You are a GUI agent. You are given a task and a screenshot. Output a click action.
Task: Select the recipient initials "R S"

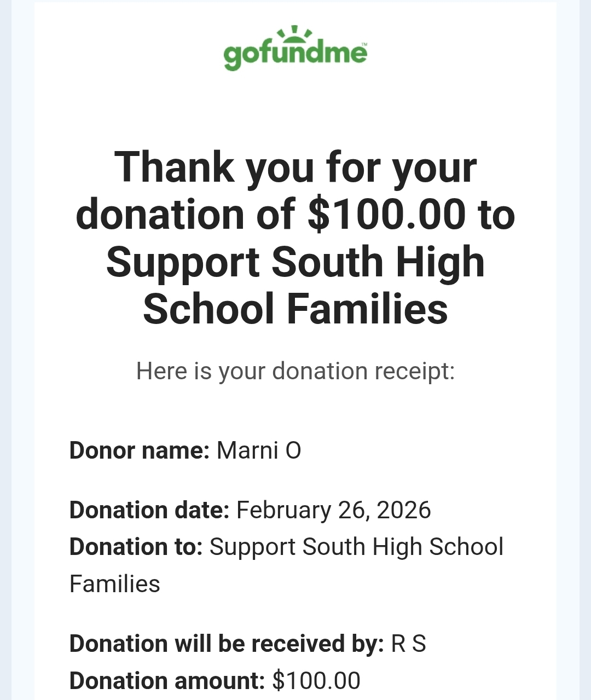point(408,644)
